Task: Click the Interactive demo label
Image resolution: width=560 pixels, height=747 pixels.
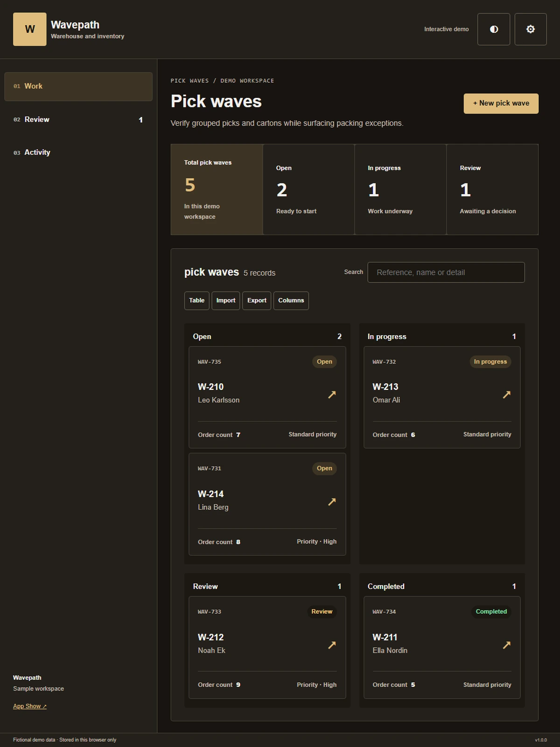Action: tap(447, 29)
